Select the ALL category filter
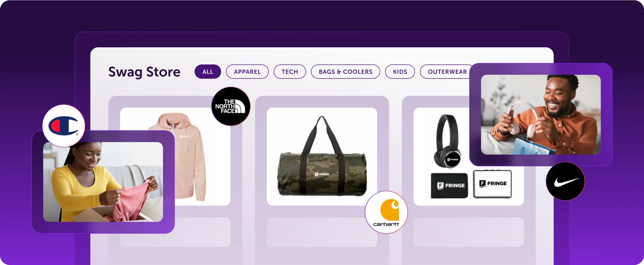644x265 pixels. [x=208, y=72]
